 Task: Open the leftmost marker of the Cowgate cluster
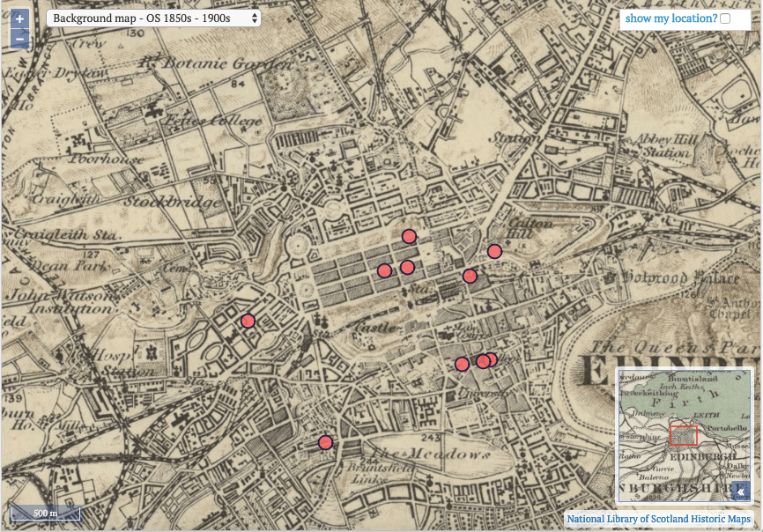463,362
